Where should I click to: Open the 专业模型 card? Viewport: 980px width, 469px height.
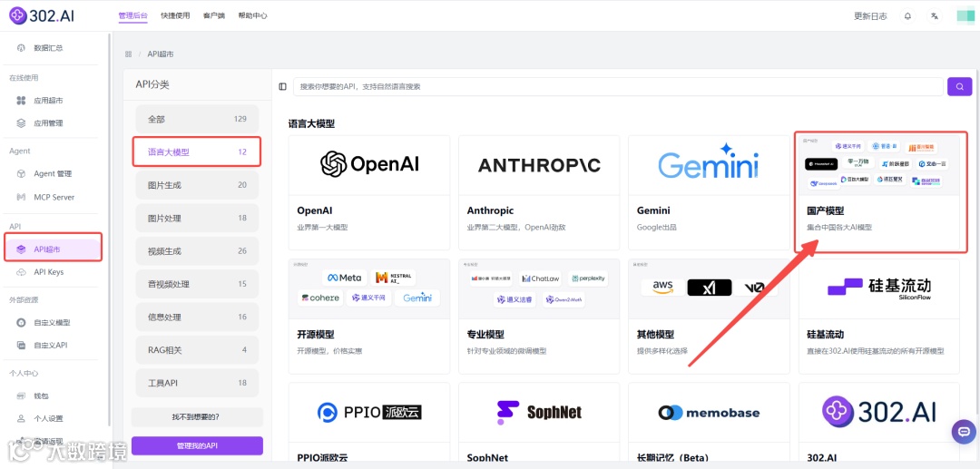coord(539,317)
